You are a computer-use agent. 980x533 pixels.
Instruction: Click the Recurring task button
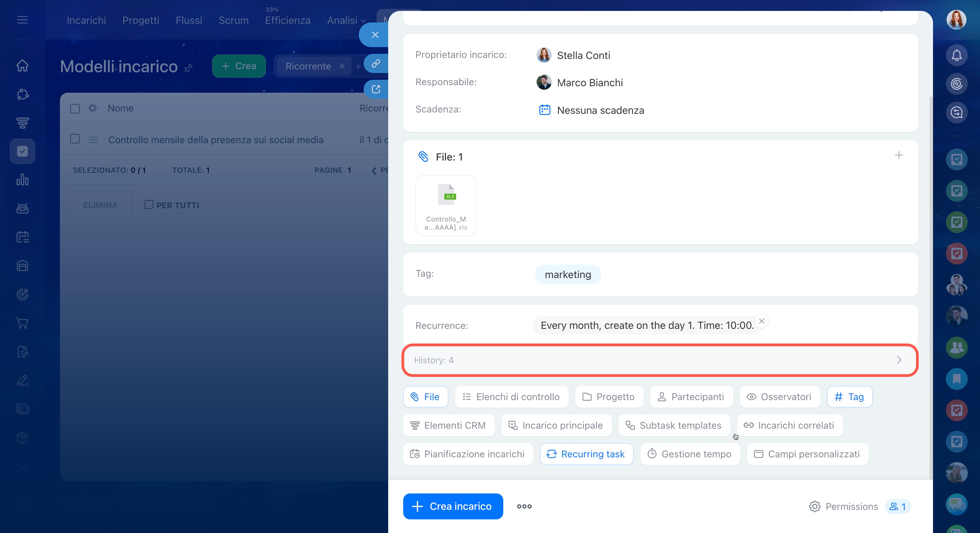point(586,454)
